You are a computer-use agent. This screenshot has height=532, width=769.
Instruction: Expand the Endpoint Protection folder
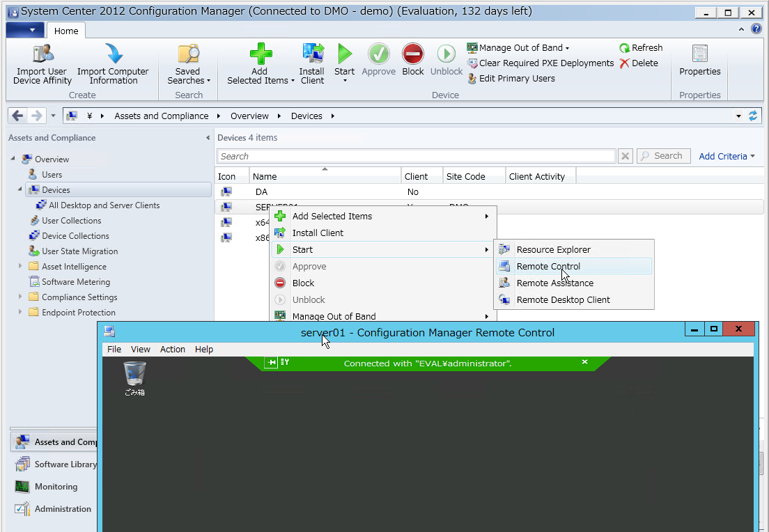point(20,312)
